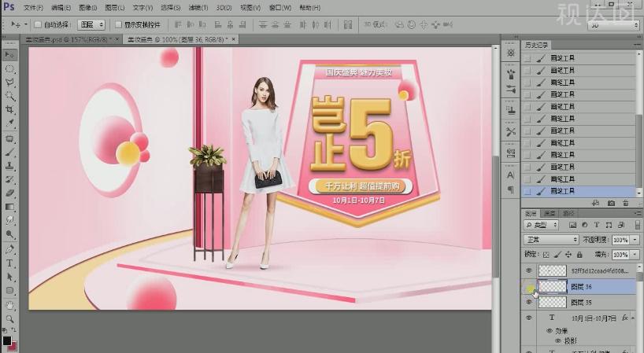
Task: Select the Horizontal Type tool
Action: click(9, 263)
